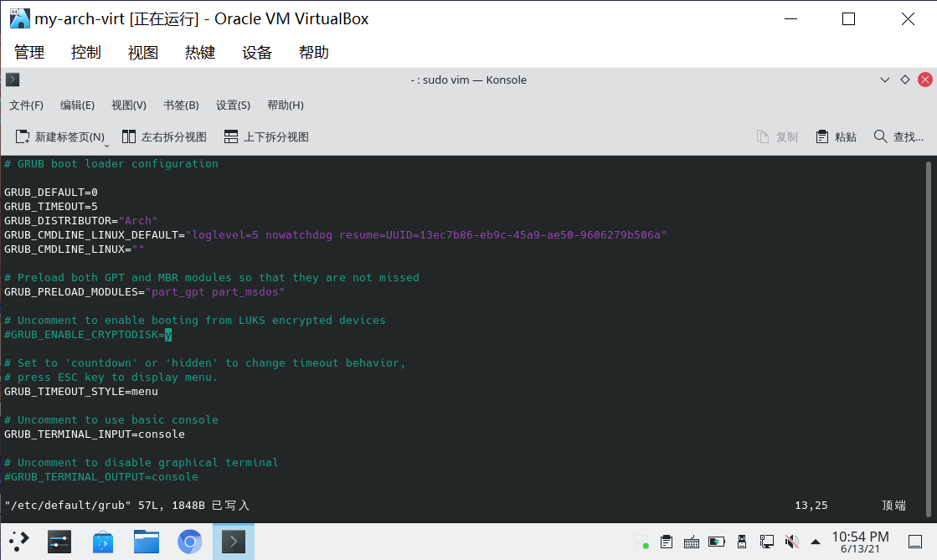
Task: Open New Tab dropdown arrow
Action: point(107,142)
